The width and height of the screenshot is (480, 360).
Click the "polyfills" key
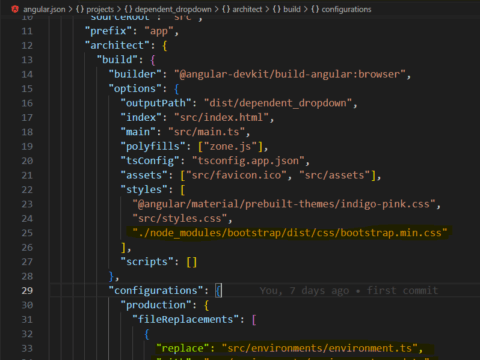[x=153, y=146]
